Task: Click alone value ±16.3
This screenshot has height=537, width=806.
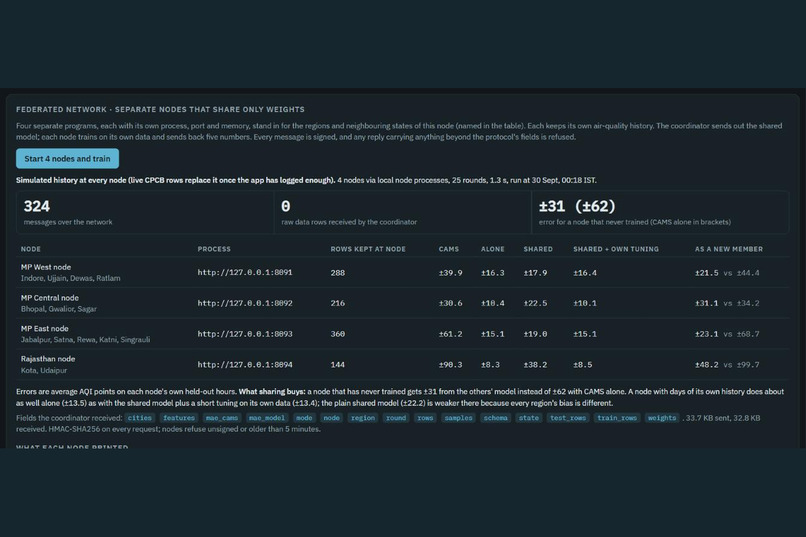Action: [x=492, y=273]
